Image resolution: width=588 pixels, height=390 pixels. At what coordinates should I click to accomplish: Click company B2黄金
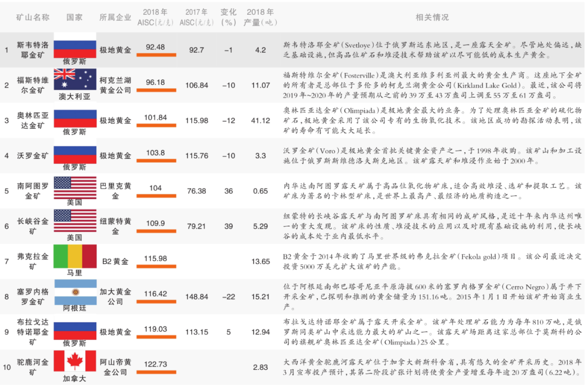[x=115, y=262]
